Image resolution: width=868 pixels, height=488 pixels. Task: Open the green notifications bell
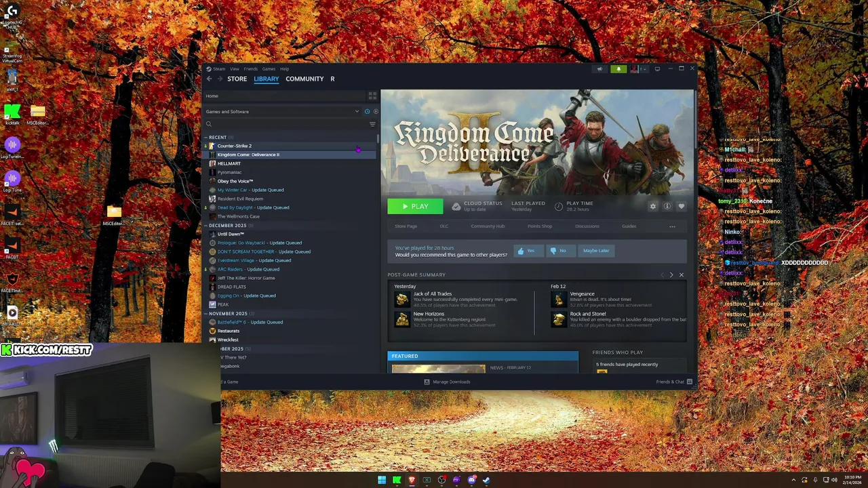(618, 68)
